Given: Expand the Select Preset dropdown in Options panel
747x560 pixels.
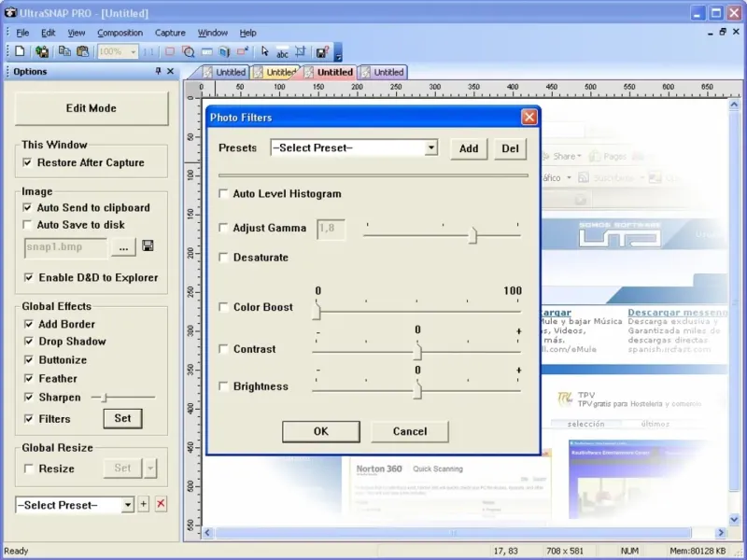Looking at the screenshot, I should [x=128, y=505].
